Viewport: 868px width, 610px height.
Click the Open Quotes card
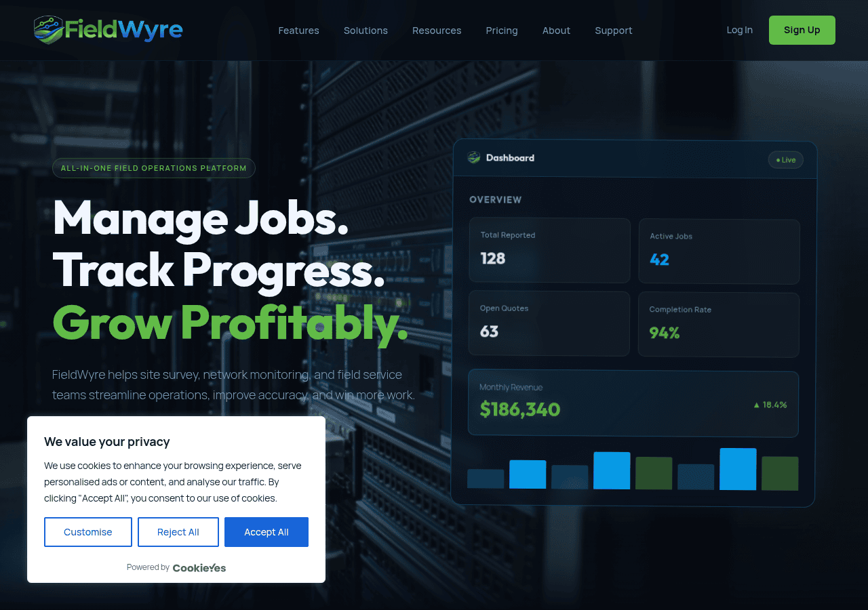[x=549, y=323]
